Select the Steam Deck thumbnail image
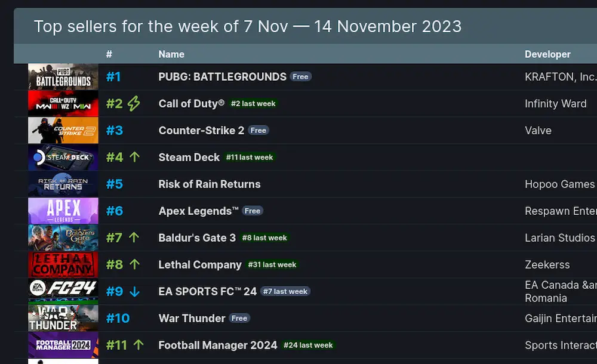 click(63, 158)
